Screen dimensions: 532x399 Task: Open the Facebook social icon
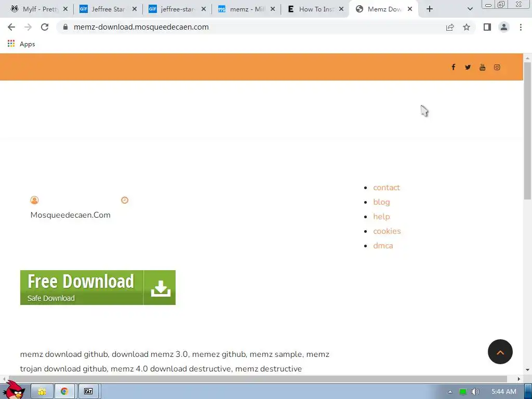tap(453, 67)
